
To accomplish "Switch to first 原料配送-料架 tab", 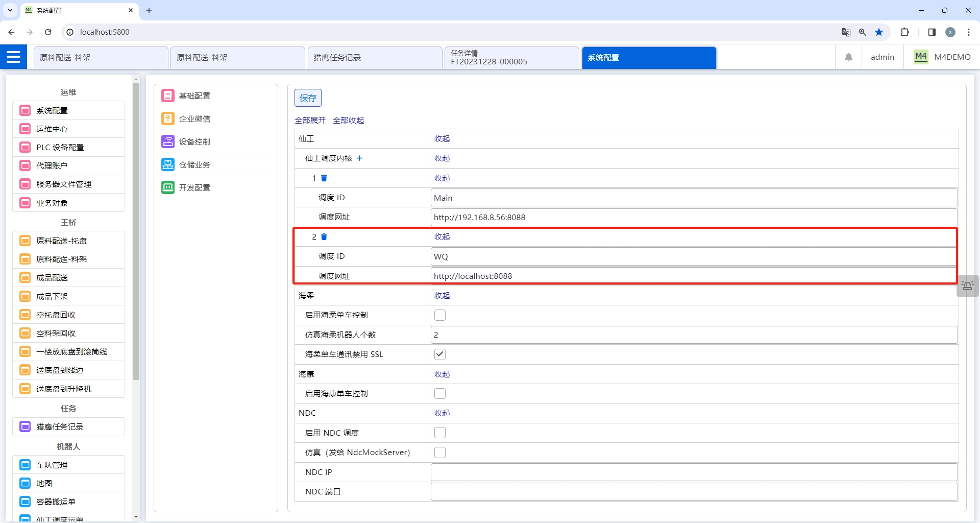I will (101, 57).
